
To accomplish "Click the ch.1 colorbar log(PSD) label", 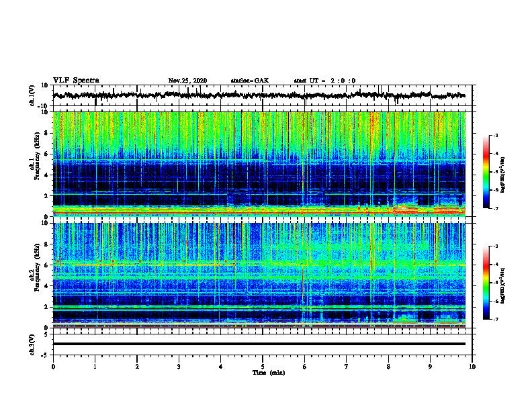I will pyautogui.click(x=503, y=175).
